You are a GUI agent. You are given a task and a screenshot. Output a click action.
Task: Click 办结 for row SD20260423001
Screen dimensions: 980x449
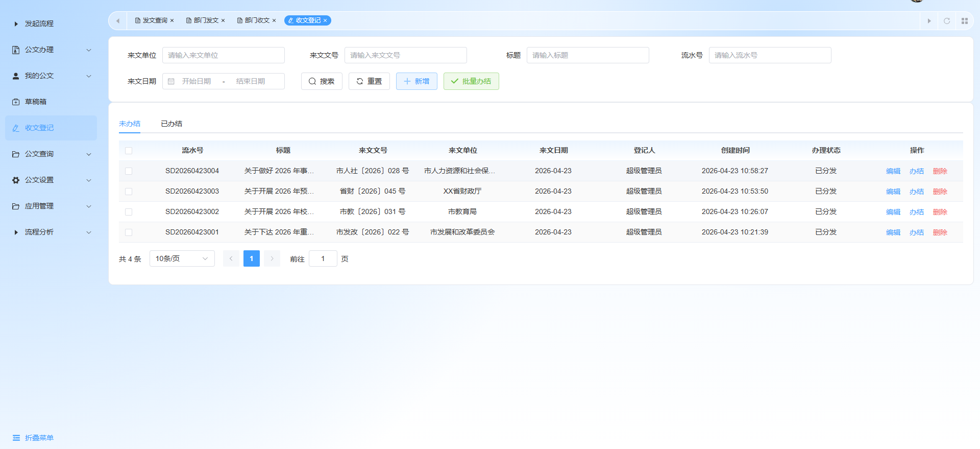[917, 232]
